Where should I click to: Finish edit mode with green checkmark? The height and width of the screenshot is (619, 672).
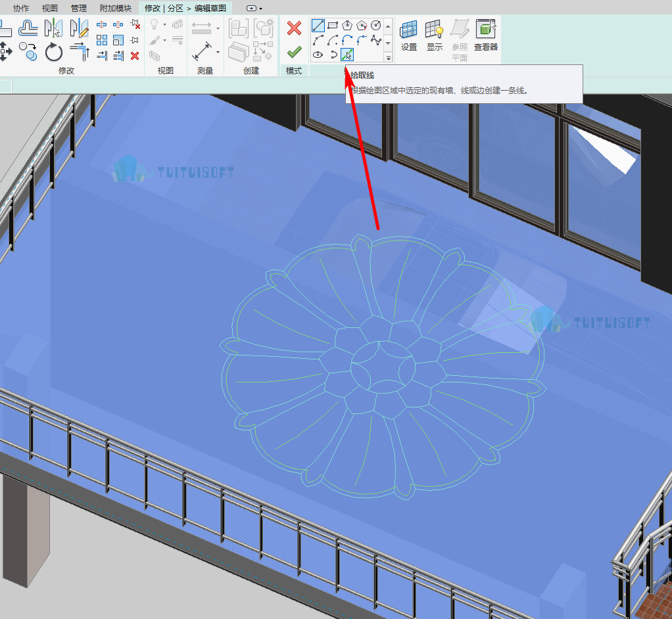pyautogui.click(x=295, y=53)
